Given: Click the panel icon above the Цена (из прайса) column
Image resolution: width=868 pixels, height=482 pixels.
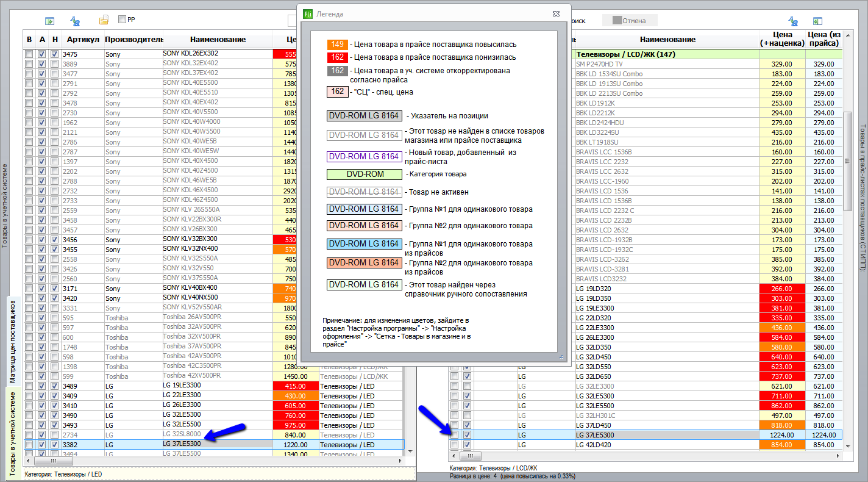Looking at the screenshot, I should pyautogui.click(x=817, y=21).
